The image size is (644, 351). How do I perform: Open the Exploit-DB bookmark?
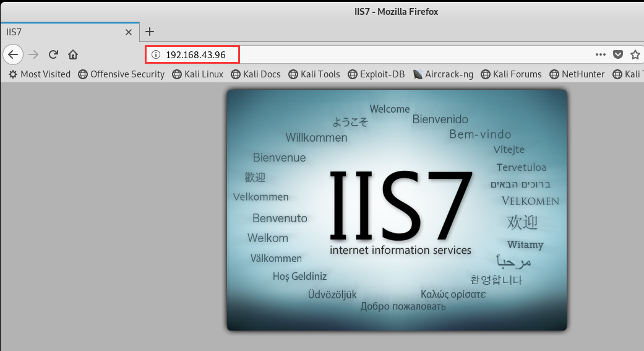[x=376, y=74]
